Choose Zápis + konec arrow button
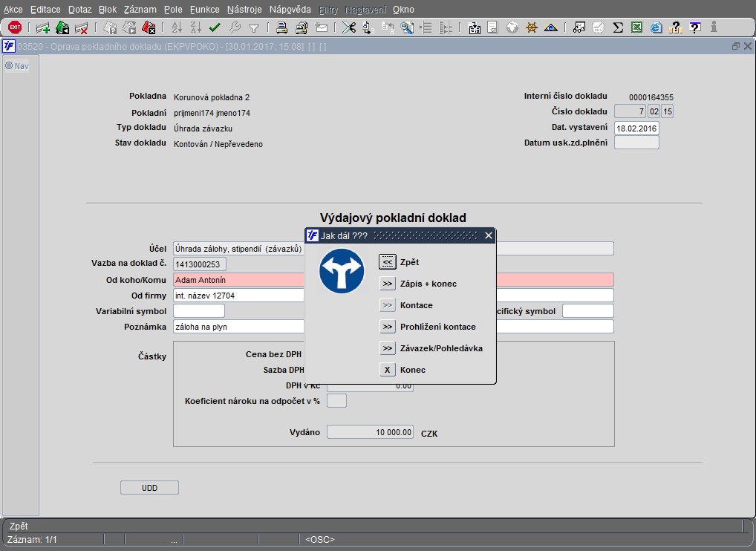The height and width of the screenshot is (551, 756). 387,284
